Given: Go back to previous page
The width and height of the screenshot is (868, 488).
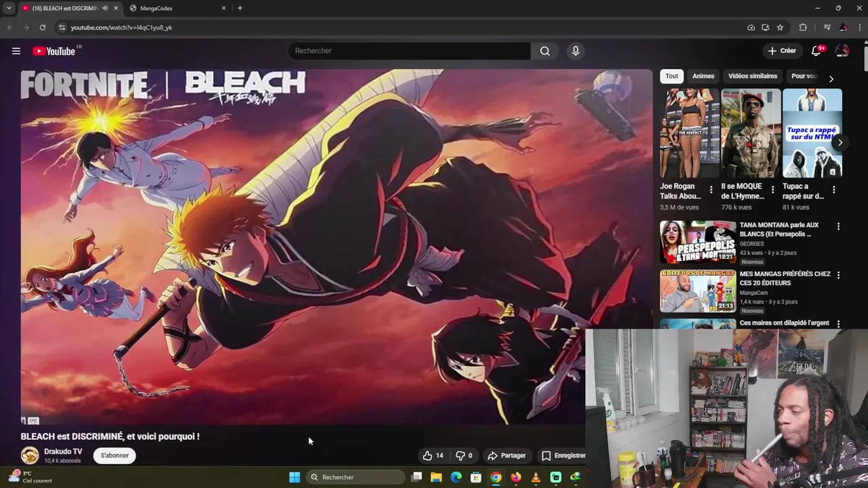Looking at the screenshot, I should 9,28.
